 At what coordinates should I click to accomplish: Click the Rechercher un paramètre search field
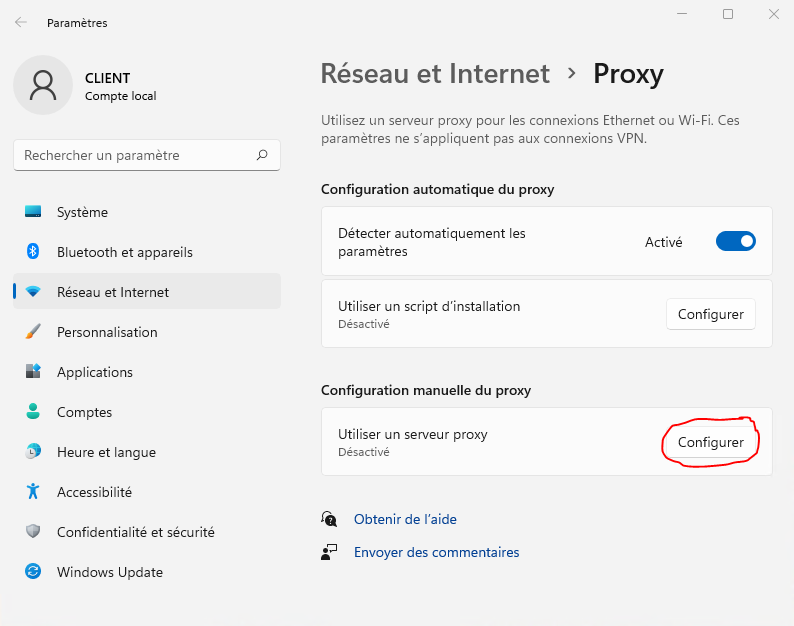pos(147,155)
